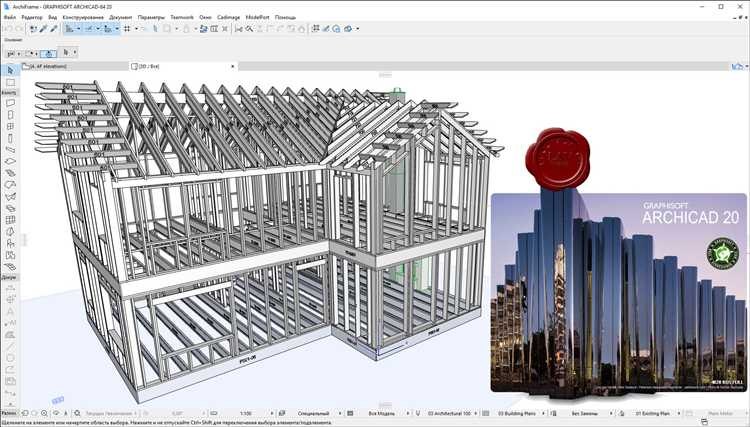Select the Object tool

pos(10,243)
